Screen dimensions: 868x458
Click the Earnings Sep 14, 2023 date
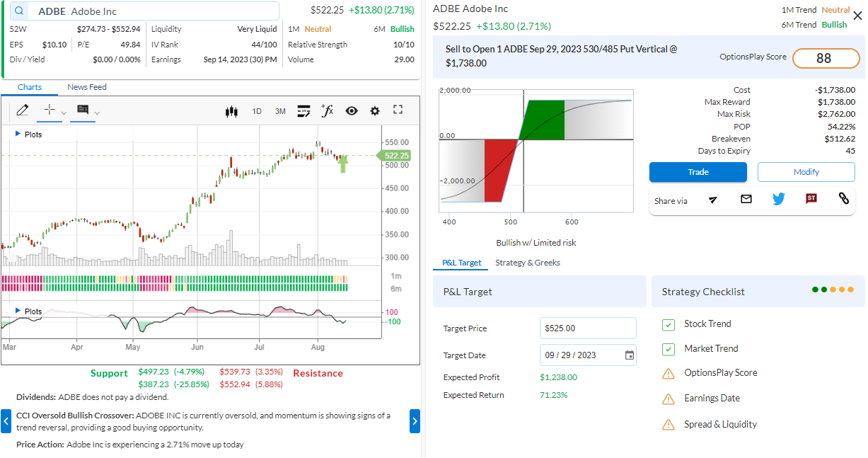tap(241, 59)
